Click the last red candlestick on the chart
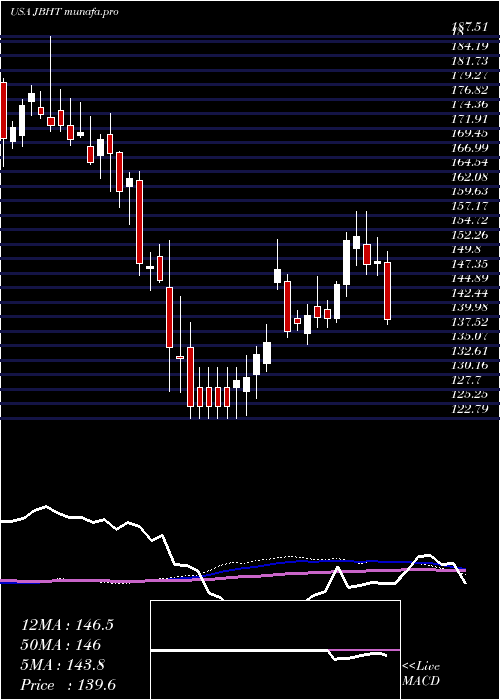This screenshot has width=500, height=700. coord(388,291)
